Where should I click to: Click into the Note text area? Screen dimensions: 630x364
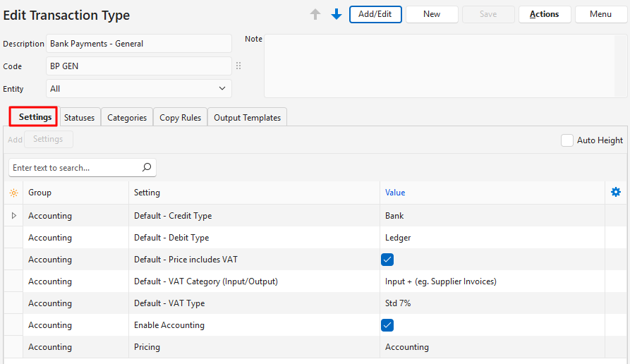(x=444, y=66)
